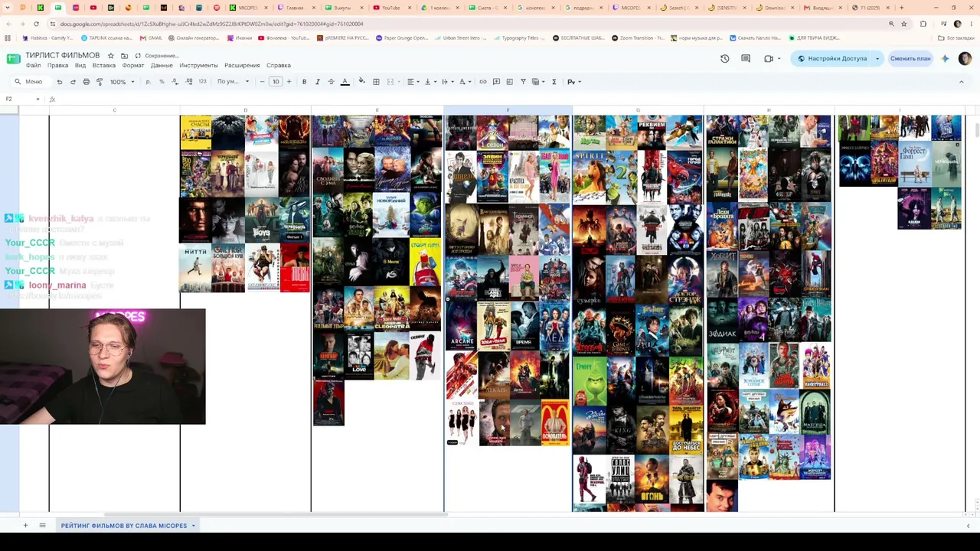Image resolution: width=980 pixels, height=551 pixels.
Task: Click the font size field showing 10
Action: [276, 82]
